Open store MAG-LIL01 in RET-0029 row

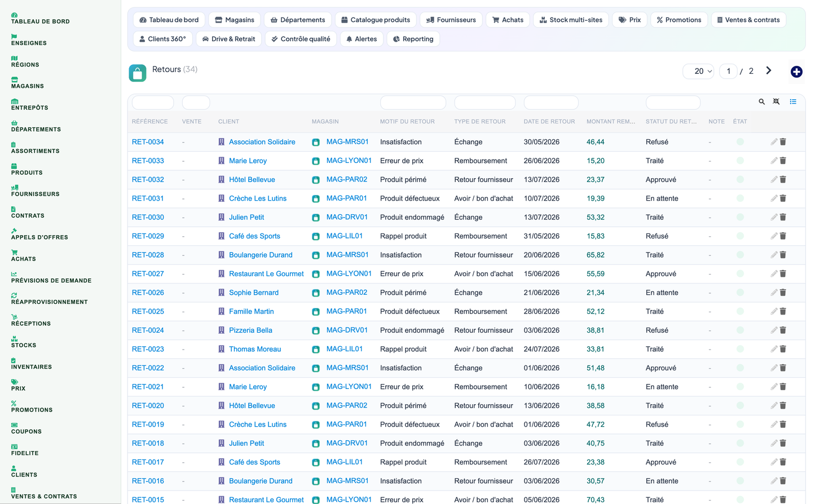click(x=345, y=236)
